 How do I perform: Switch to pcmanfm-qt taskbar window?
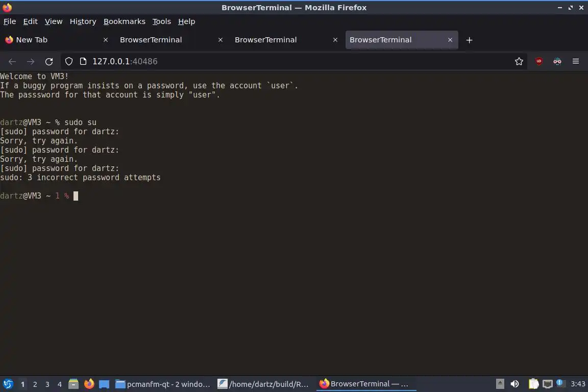click(x=163, y=384)
